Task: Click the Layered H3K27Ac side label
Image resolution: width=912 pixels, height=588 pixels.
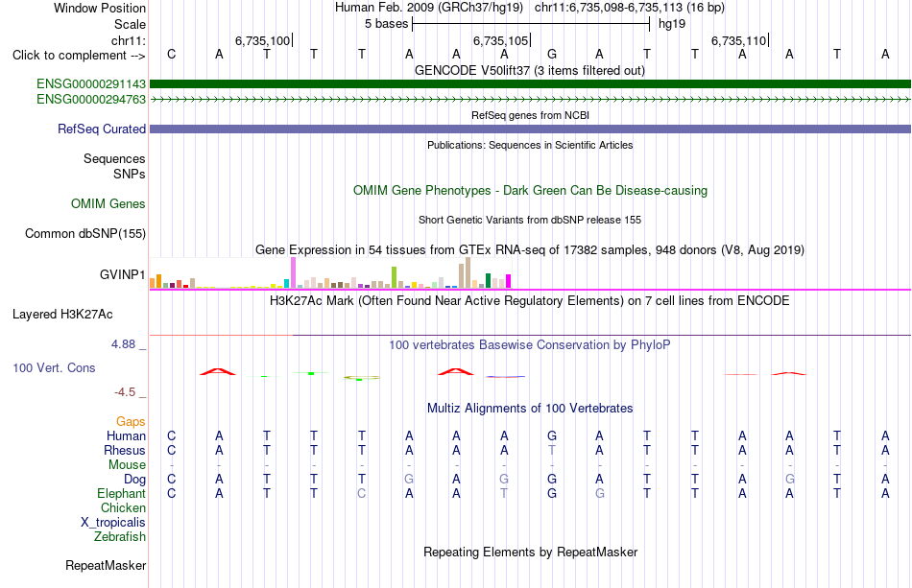Action: point(62,315)
